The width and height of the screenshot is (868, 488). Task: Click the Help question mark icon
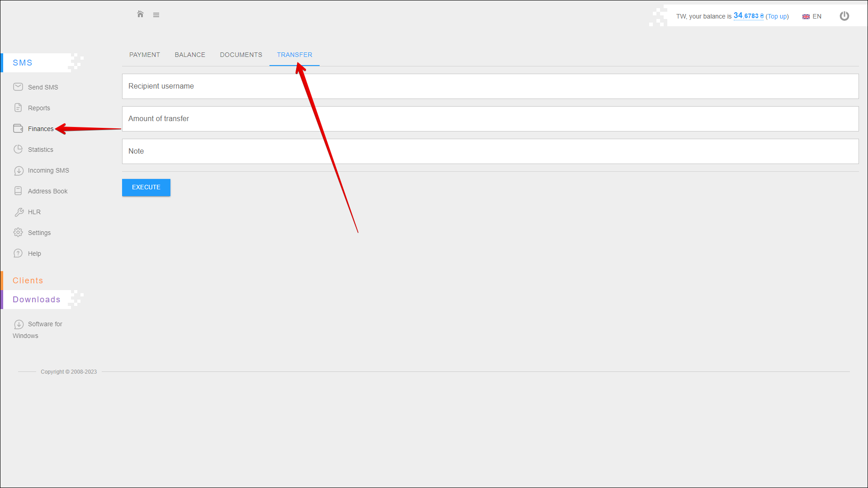[x=18, y=253]
